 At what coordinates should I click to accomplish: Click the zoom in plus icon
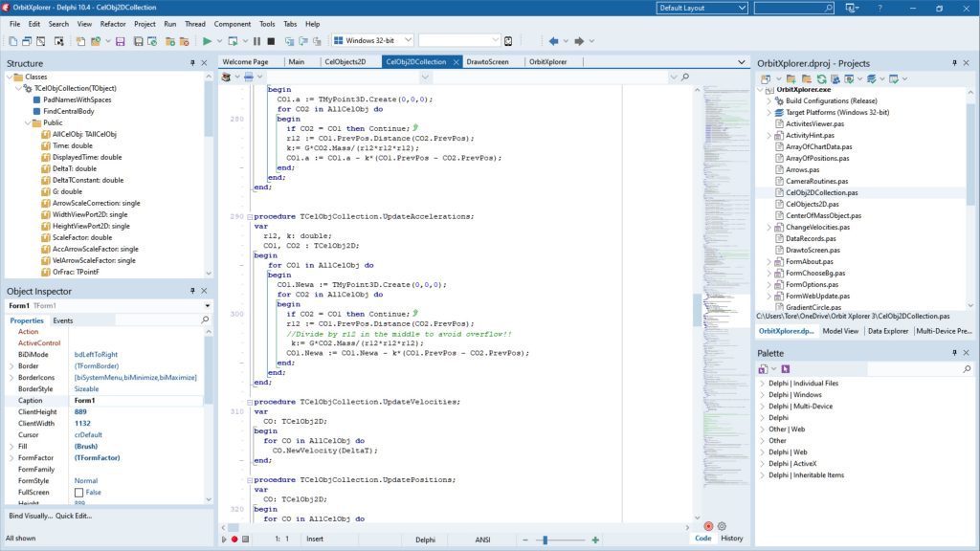595,540
